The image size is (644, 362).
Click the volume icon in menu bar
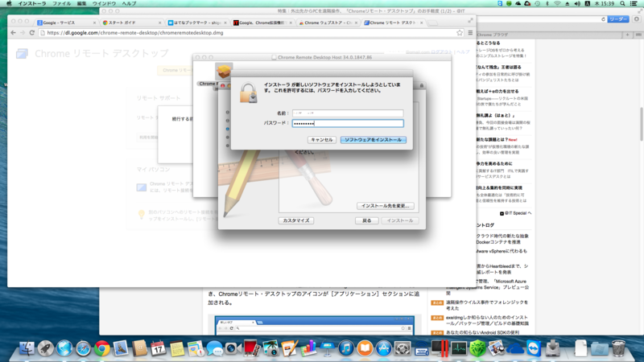(x=577, y=3)
